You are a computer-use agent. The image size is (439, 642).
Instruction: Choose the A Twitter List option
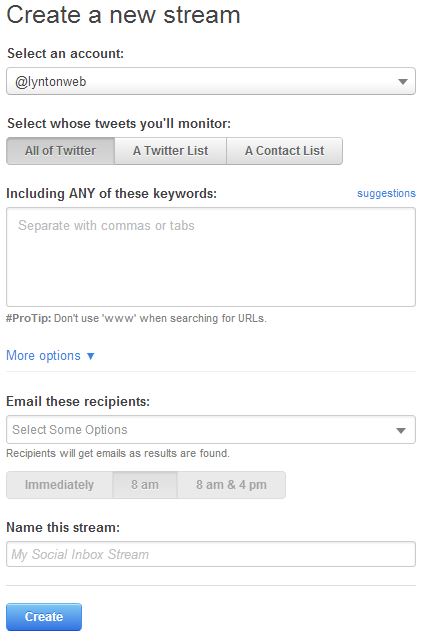pyautogui.click(x=170, y=151)
